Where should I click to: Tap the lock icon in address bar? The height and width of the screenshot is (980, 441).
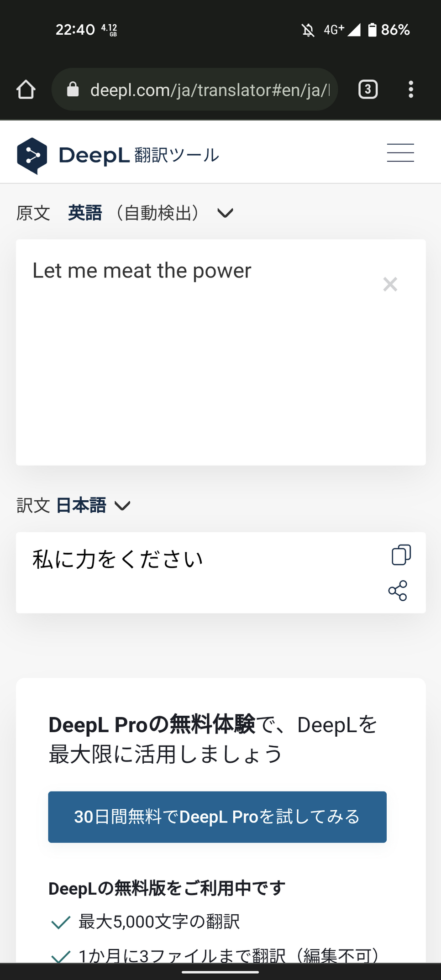coord(73,89)
